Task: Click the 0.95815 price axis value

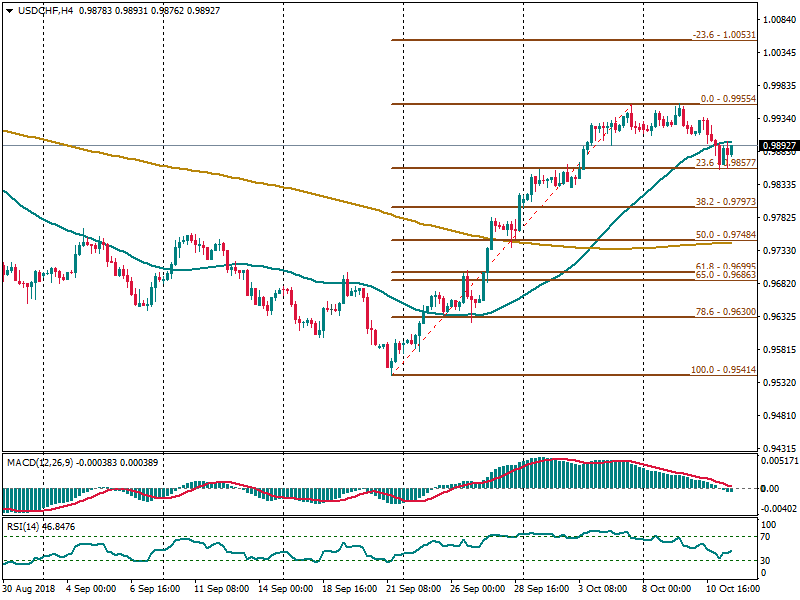Action: tap(780, 350)
